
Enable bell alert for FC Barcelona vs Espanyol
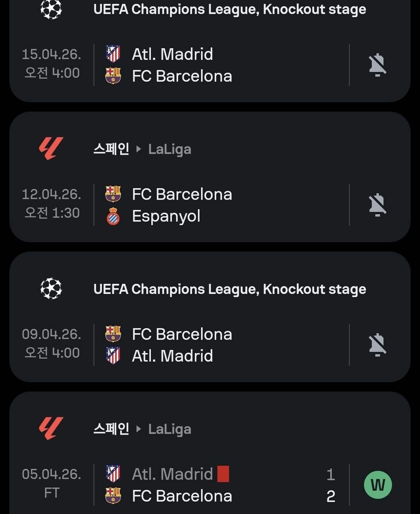(377, 205)
